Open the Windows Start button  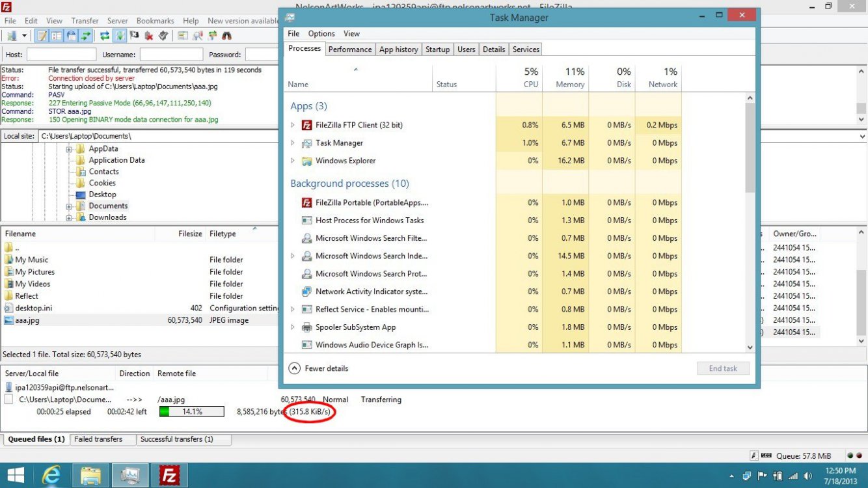click(x=16, y=476)
